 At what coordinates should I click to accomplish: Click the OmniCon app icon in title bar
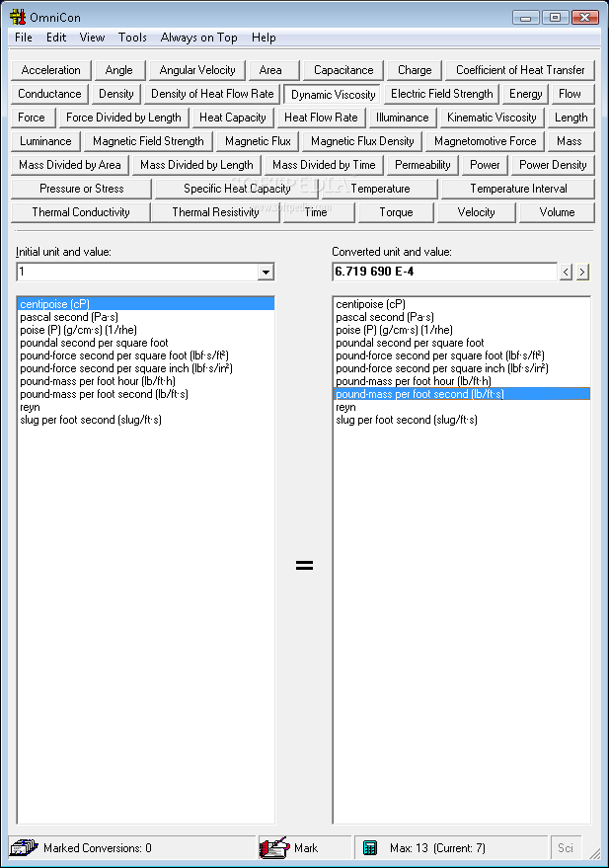click(x=18, y=17)
